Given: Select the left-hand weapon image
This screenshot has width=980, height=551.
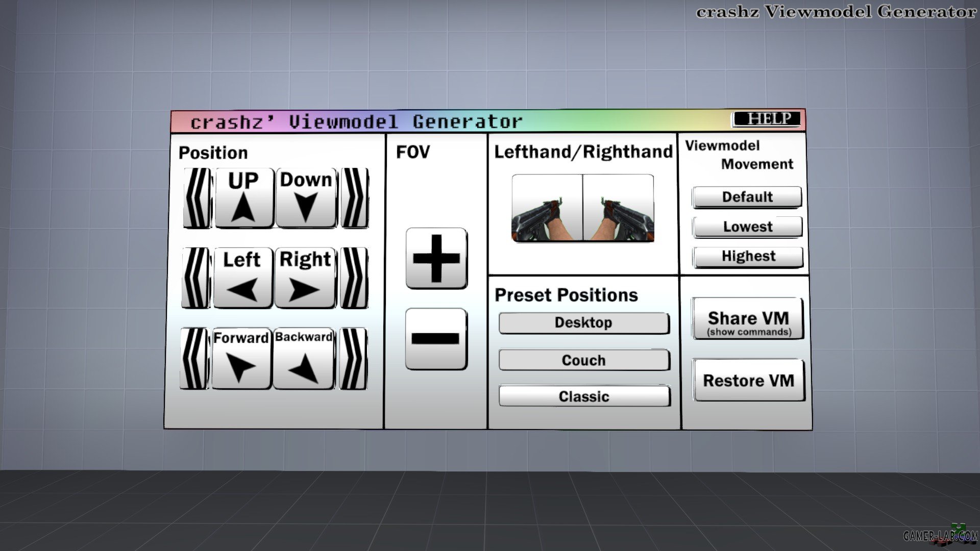Looking at the screenshot, I should 547,208.
